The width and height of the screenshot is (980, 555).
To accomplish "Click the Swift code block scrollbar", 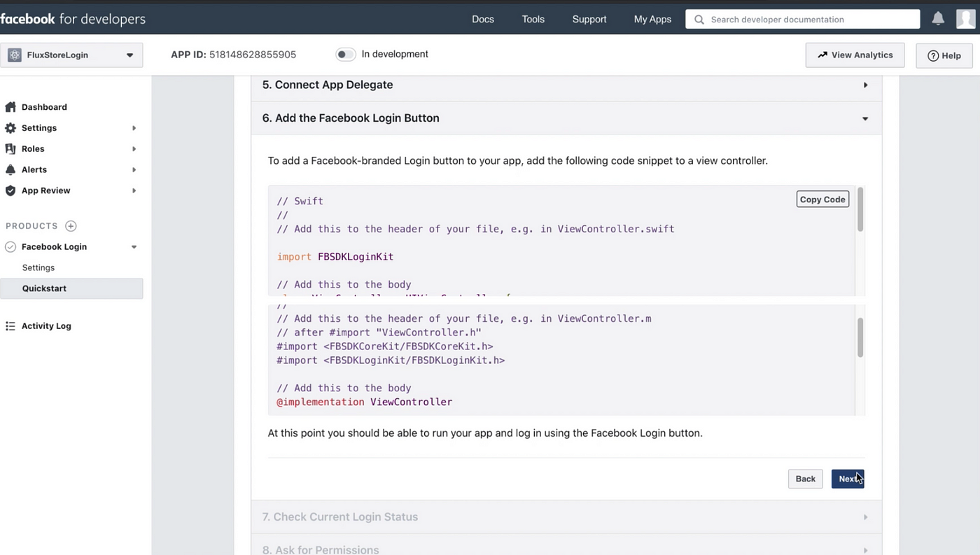I will click(860, 209).
